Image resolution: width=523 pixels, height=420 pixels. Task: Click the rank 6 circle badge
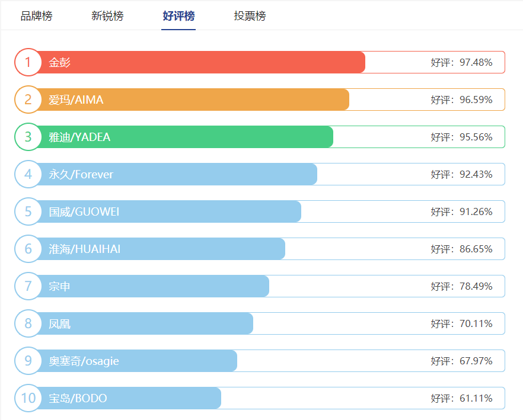click(x=28, y=249)
